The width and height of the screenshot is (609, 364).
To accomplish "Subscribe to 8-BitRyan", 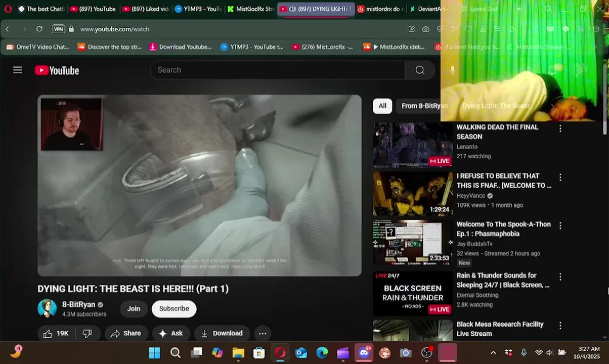I will 174,308.
